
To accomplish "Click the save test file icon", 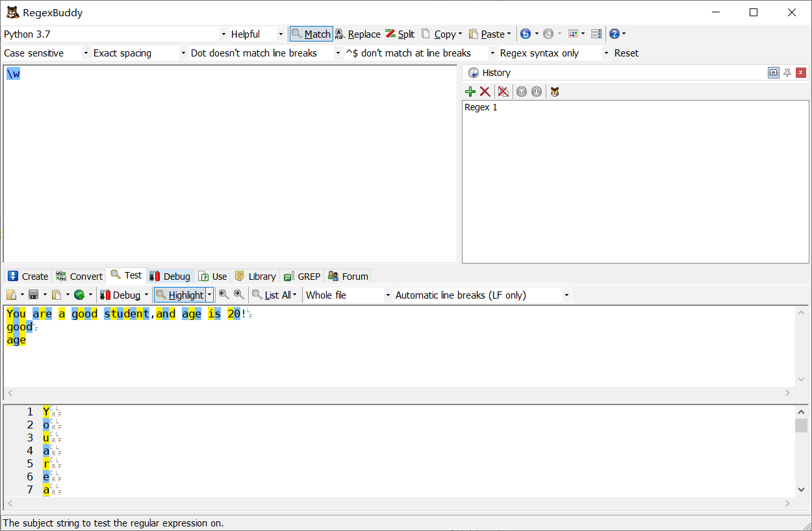I will click(34, 295).
